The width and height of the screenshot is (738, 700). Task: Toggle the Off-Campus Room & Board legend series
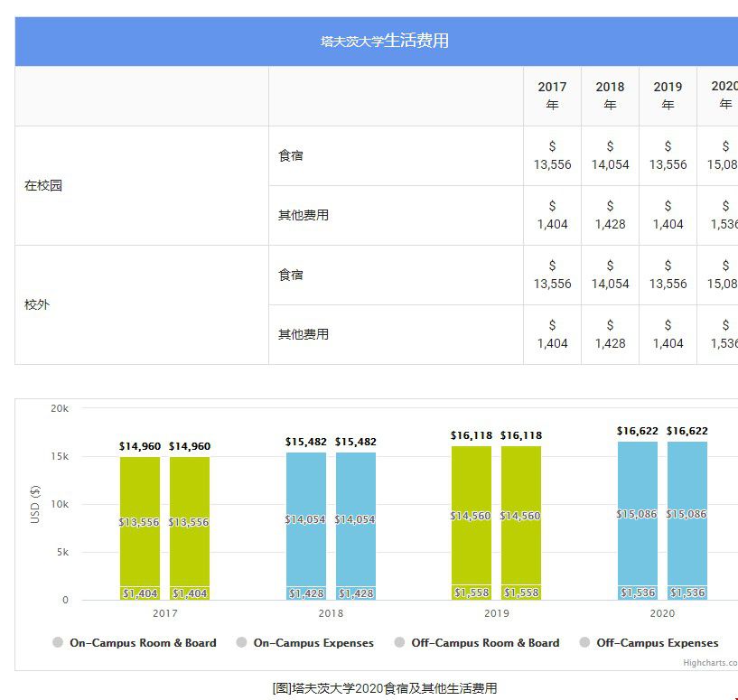coord(477,642)
